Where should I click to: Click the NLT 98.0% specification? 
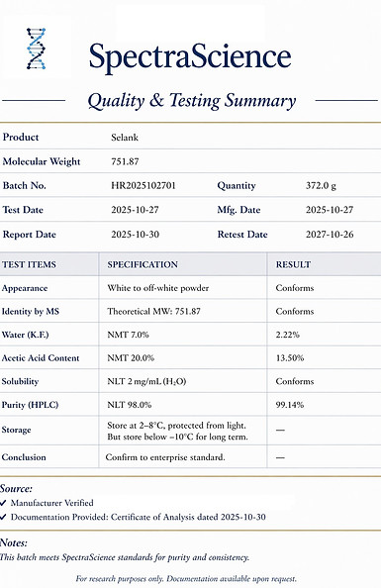130,405
